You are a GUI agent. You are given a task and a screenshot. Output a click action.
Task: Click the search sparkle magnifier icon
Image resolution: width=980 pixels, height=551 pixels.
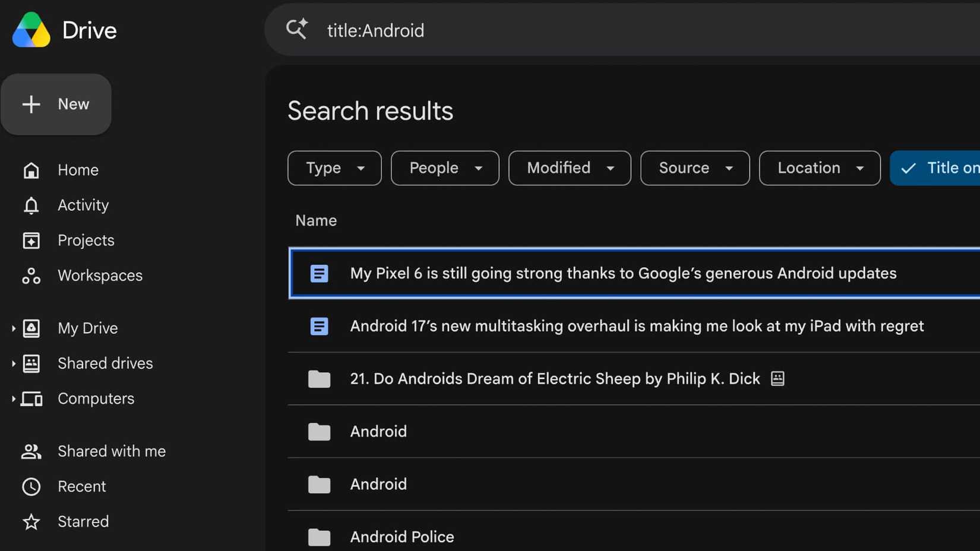(x=296, y=29)
